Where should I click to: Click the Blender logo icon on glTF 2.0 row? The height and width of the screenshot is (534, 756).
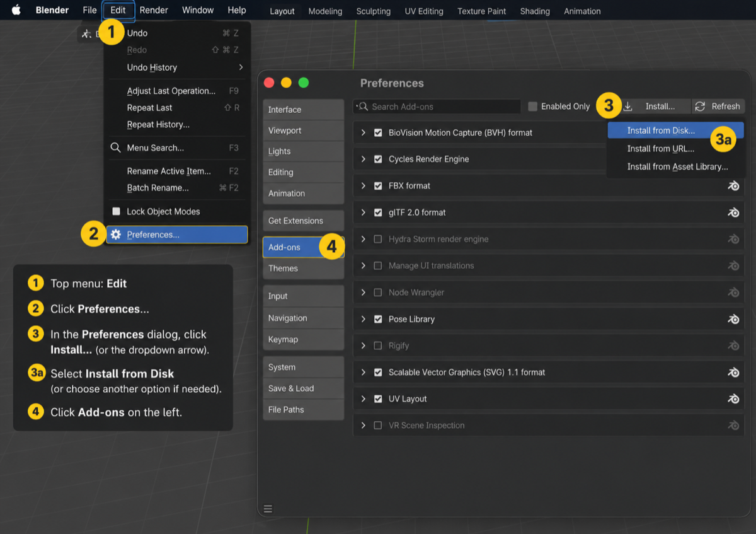pyautogui.click(x=733, y=212)
